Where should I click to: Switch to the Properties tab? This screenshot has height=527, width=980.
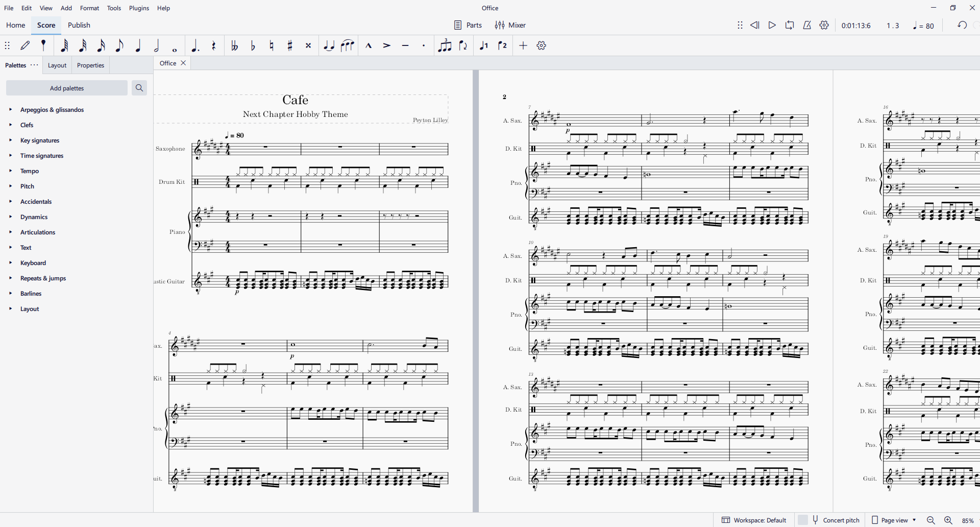(x=90, y=65)
